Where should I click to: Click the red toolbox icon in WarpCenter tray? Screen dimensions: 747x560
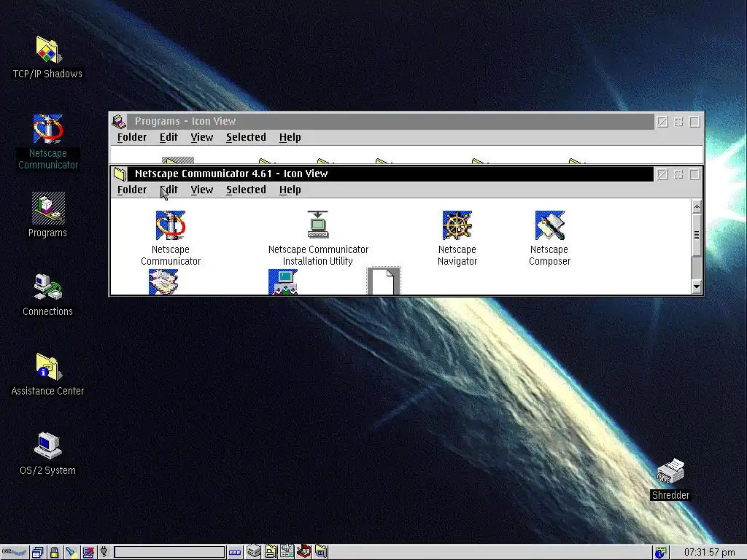(304, 551)
